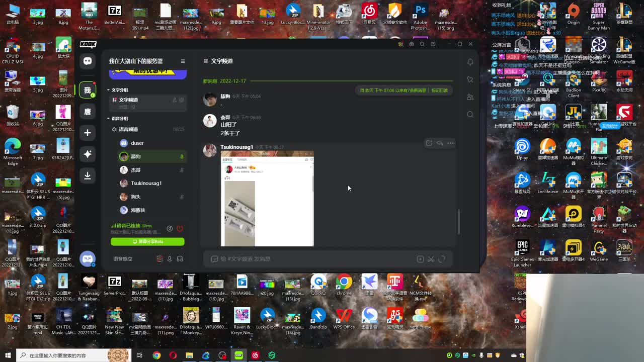
Task: Select voice member 杰哥
Action: pos(151,170)
